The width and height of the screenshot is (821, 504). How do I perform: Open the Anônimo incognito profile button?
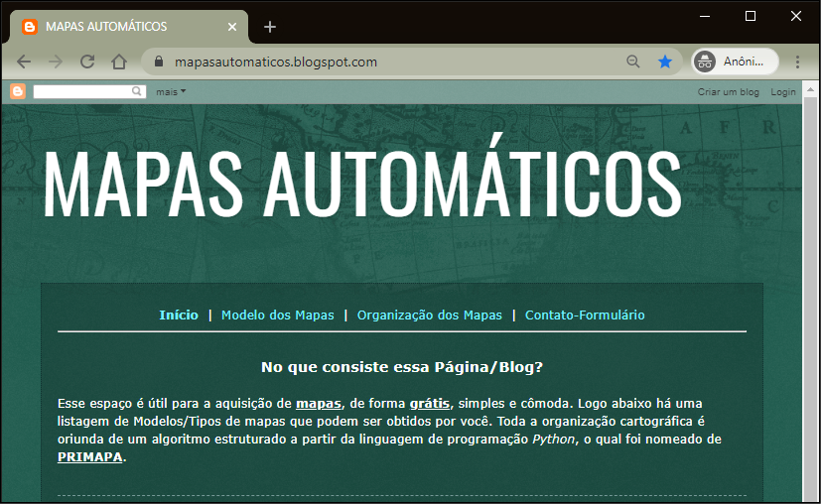click(x=735, y=62)
